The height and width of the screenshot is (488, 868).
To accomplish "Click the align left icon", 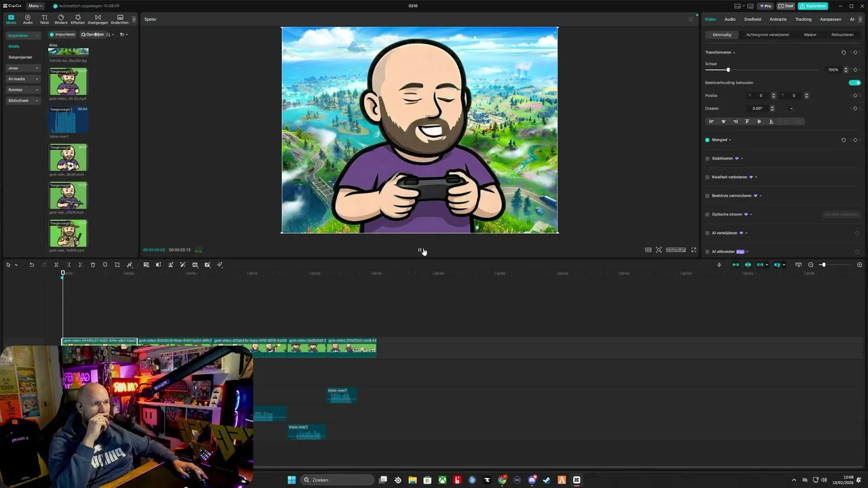I will (711, 121).
